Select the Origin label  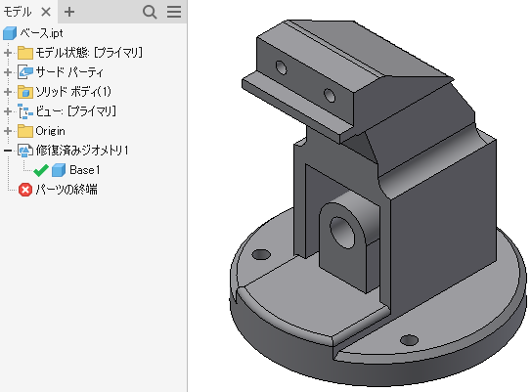click(50, 131)
